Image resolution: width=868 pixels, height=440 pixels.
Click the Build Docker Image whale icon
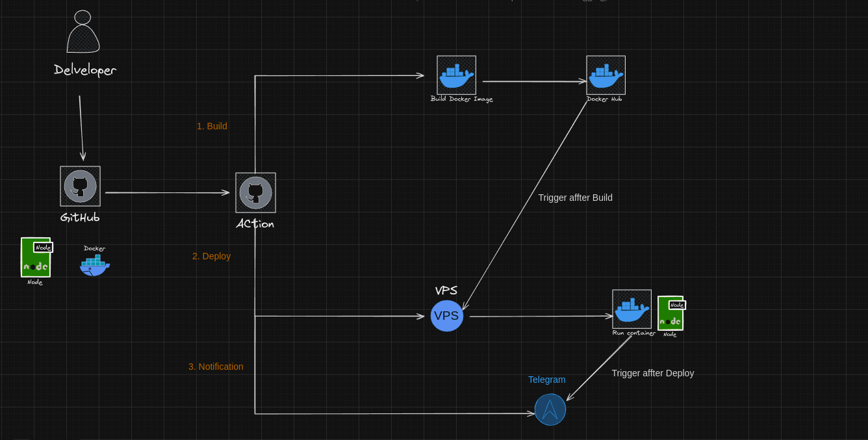pyautogui.click(x=456, y=75)
